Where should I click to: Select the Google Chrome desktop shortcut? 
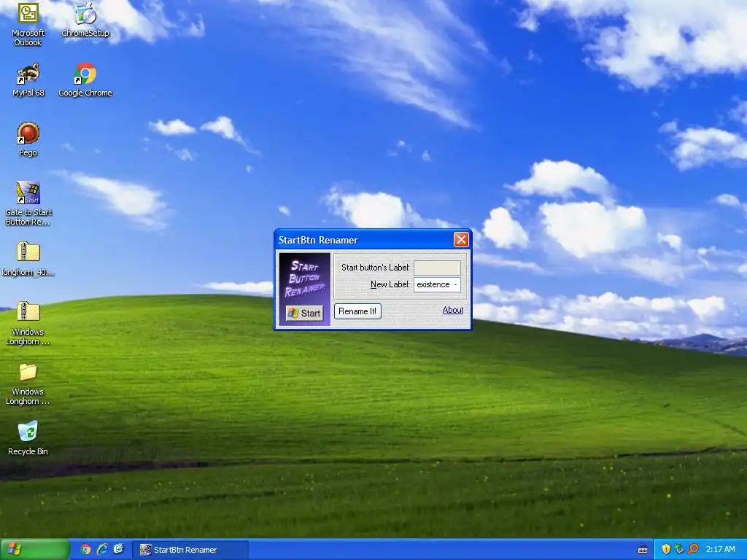pos(85,80)
